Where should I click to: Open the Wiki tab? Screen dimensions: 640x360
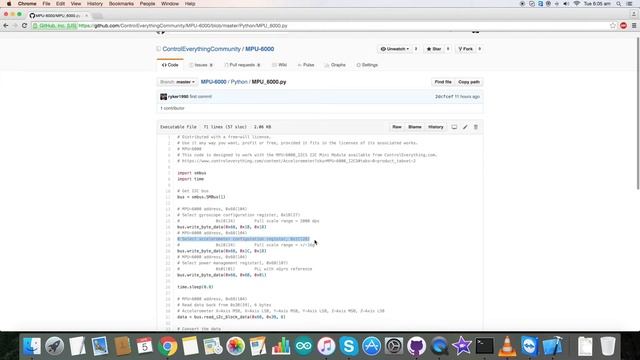coord(280,65)
